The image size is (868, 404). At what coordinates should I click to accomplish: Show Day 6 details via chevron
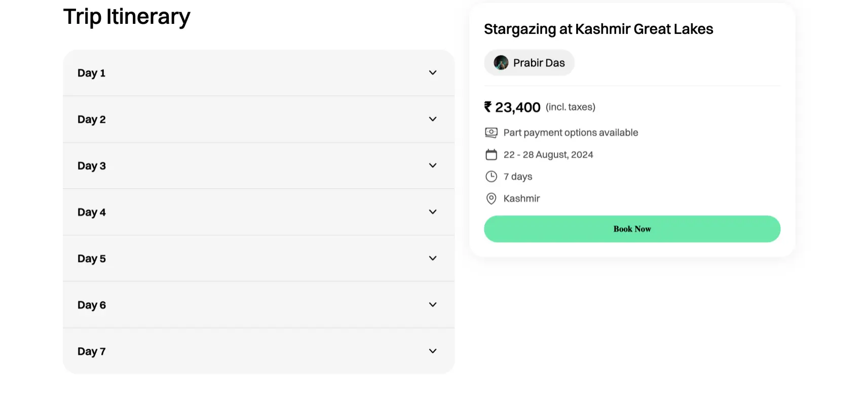click(x=433, y=305)
